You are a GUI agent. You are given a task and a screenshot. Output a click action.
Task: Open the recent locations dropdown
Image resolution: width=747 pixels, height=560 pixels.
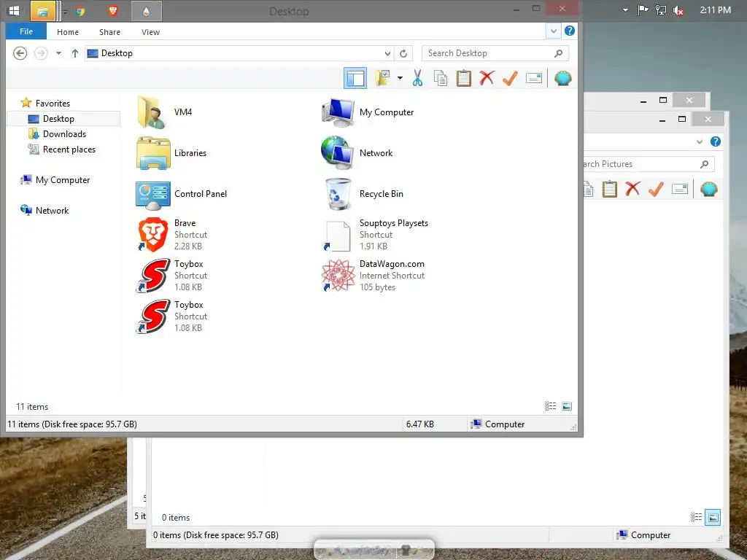tap(58, 52)
